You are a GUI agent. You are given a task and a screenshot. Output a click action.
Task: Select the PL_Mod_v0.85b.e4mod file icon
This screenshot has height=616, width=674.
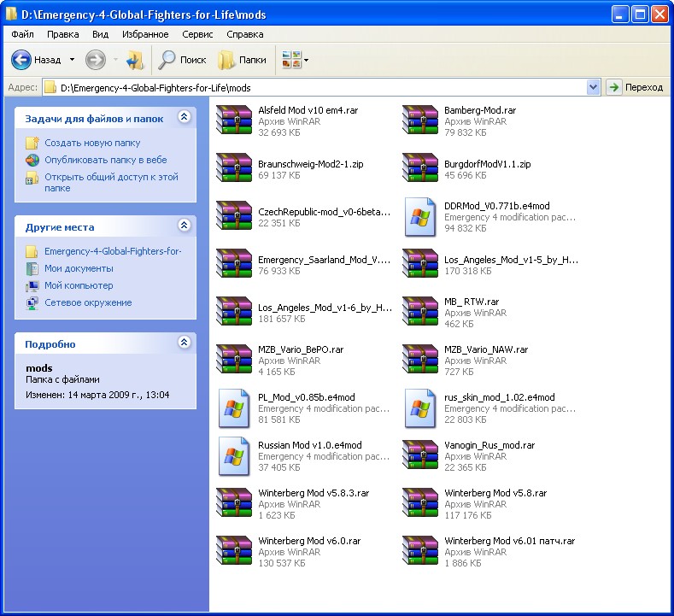click(234, 408)
